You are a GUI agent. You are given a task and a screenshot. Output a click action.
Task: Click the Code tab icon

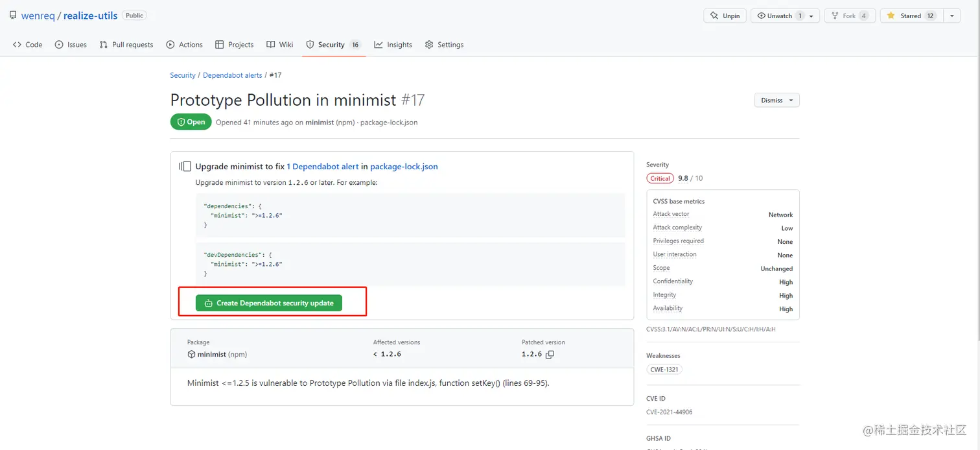point(17,45)
